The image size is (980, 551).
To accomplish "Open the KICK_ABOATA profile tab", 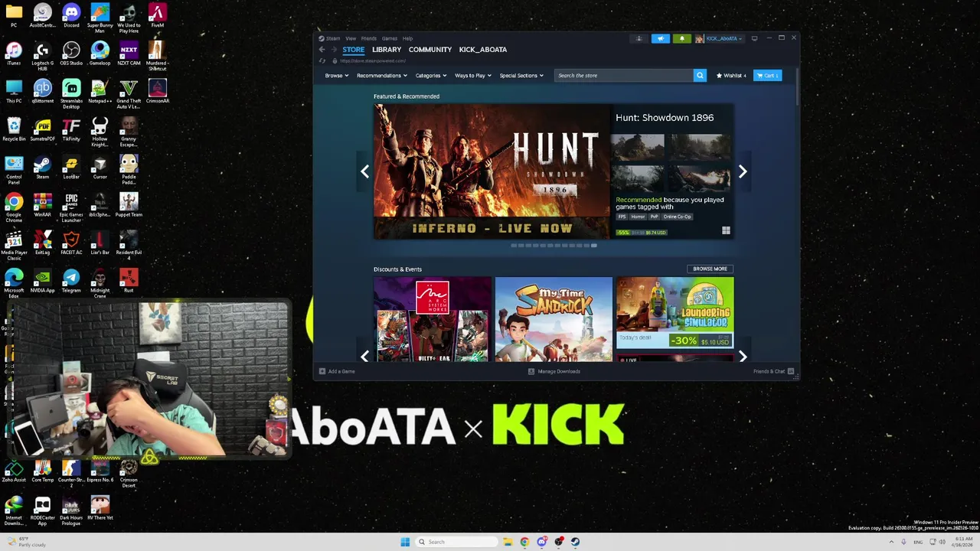I will 483,50.
